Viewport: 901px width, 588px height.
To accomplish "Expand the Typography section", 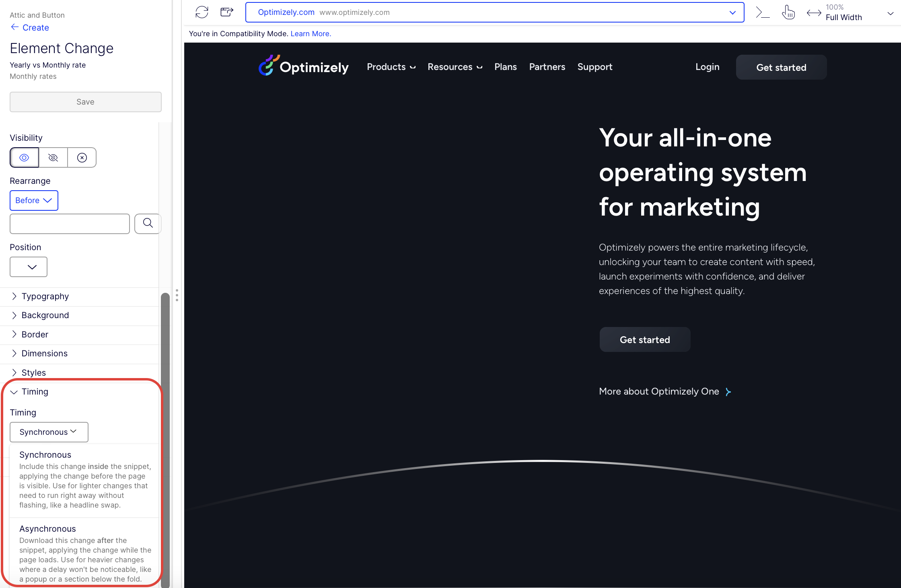I will pos(45,296).
